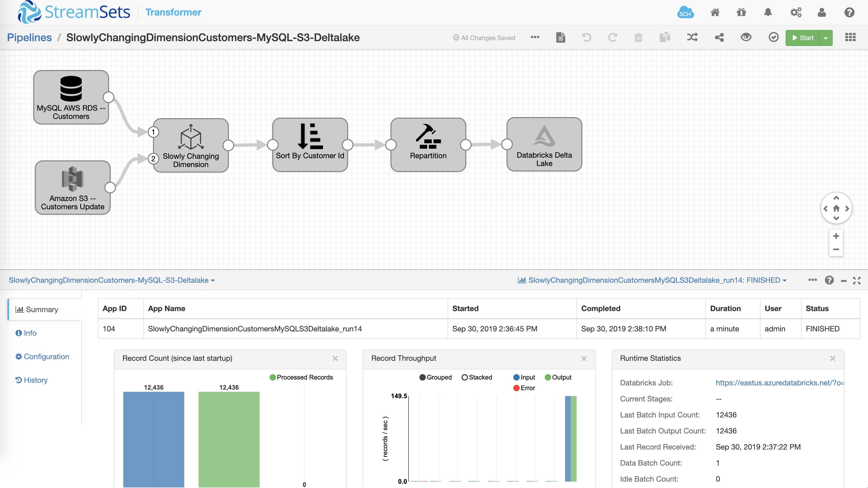Open the administration gears icon
868x488 pixels.
[x=796, y=13]
